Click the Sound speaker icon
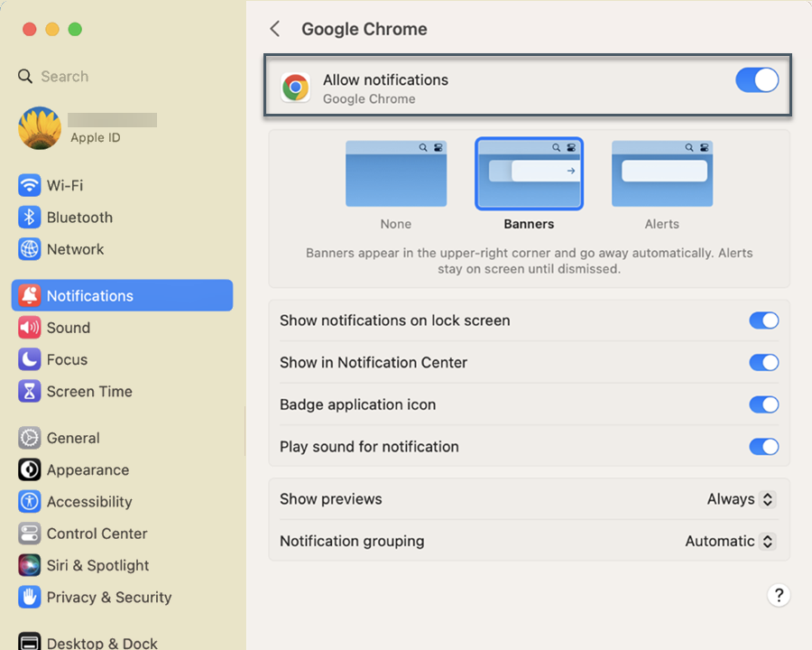The image size is (812, 650). coord(30,328)
